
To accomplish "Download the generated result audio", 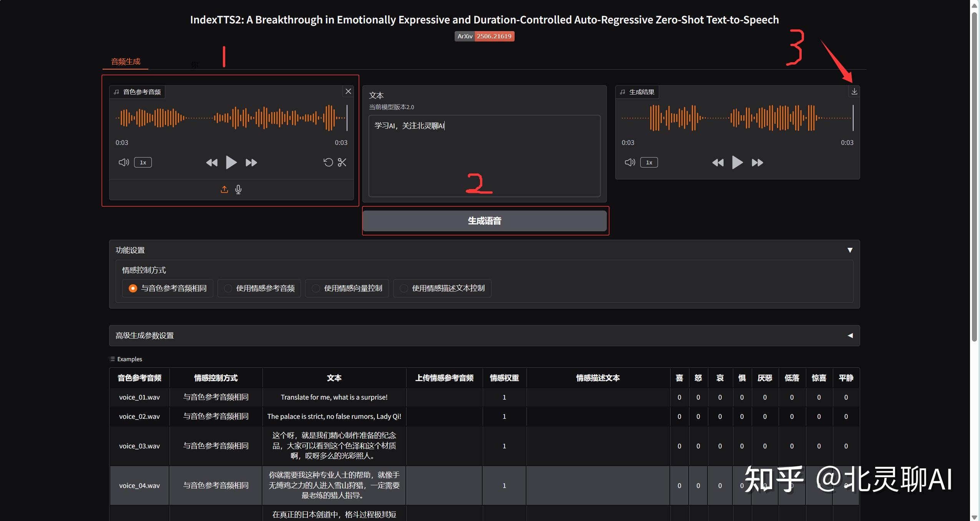I will point(854,91).
